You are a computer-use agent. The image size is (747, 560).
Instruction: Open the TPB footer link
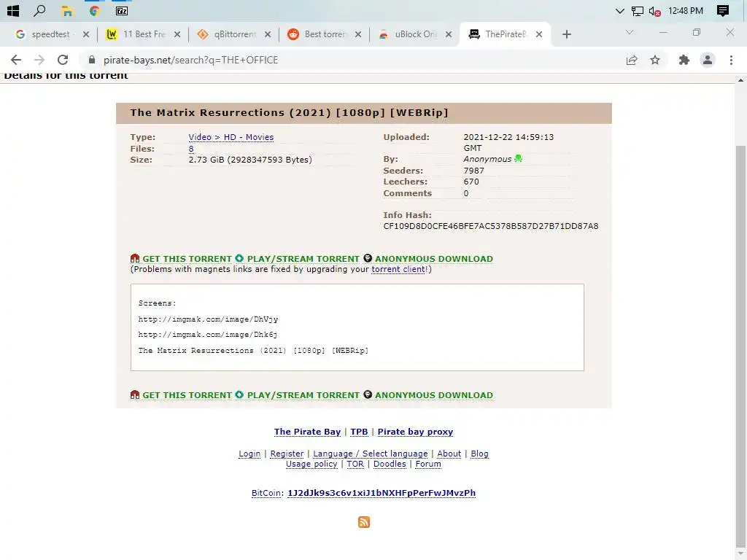click(x=359, y=432)
